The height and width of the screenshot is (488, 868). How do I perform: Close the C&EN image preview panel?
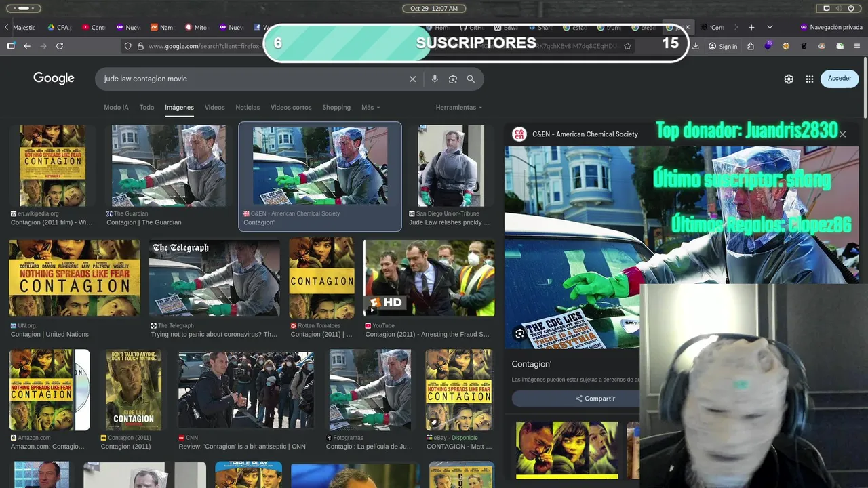(x=843, y=134)
